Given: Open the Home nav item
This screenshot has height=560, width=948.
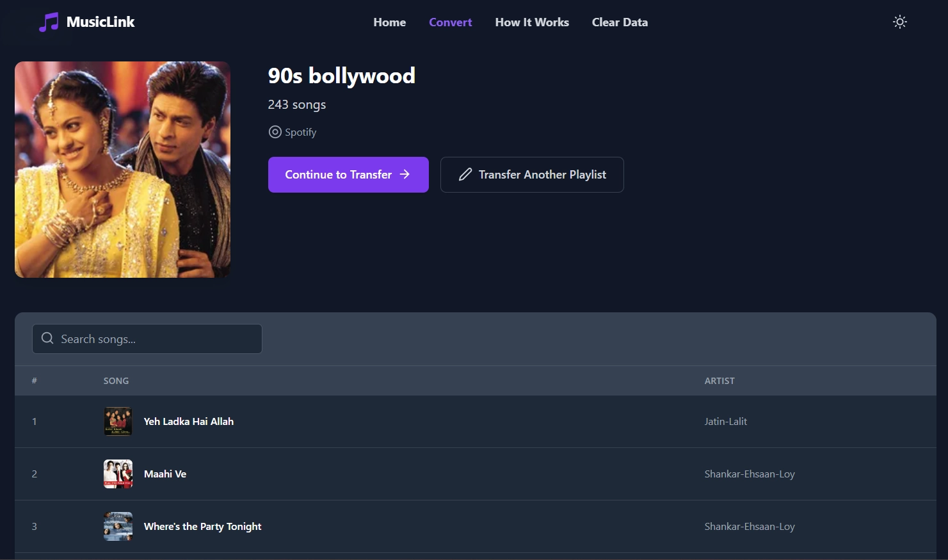Looking at the screenshot, I should coord(389,22).
